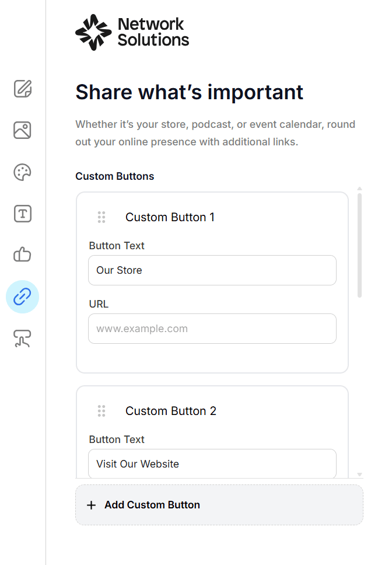Click the Custom Button 2 card header
392x565 pixels.
170,411
